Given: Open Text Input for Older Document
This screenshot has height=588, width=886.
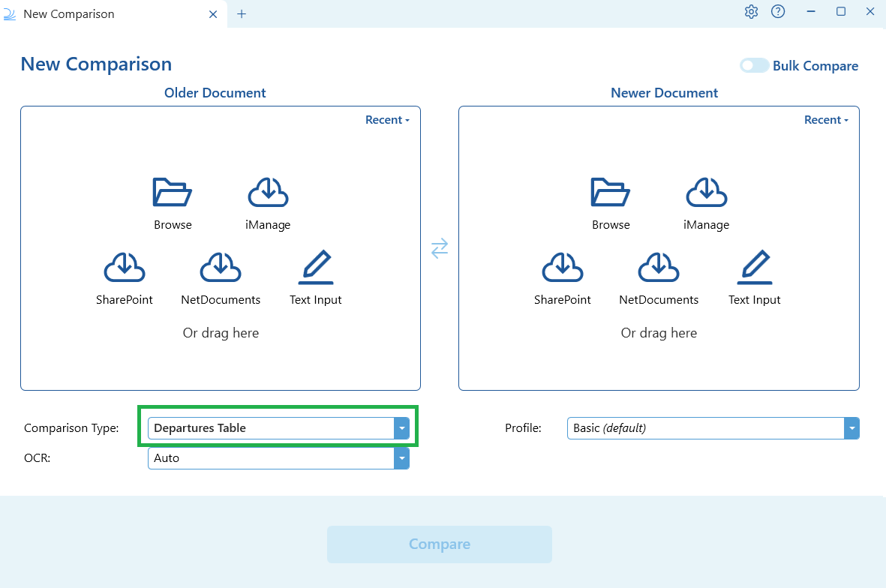Looking at the screenshot, I should (315, 278).
